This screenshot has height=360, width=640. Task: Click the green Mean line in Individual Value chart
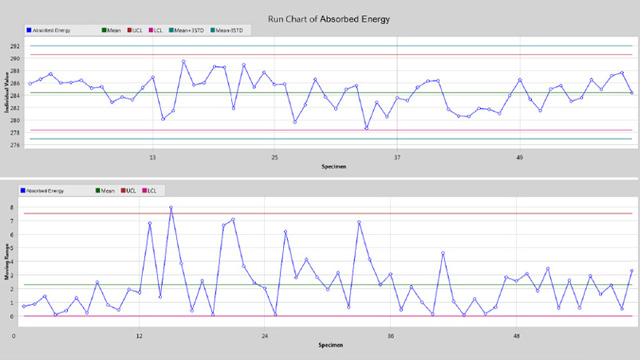coord(331,93)
